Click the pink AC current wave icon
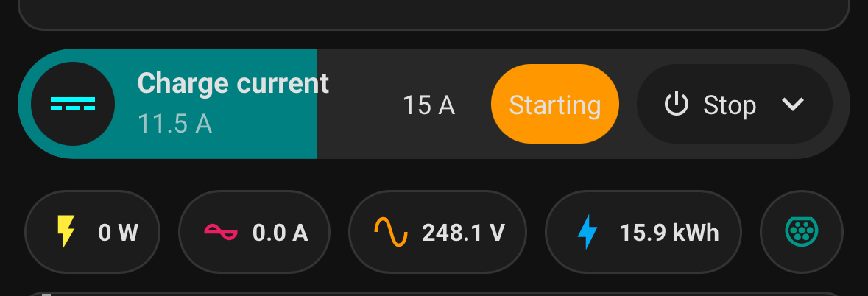Image resolution: width=868 pixels, height=296 pixels. tap(221, 232)
